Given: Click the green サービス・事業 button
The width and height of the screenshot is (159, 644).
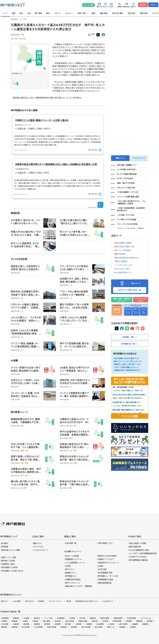Looking at the screenshot, I should pyautogui.click(x=89, y=5).
